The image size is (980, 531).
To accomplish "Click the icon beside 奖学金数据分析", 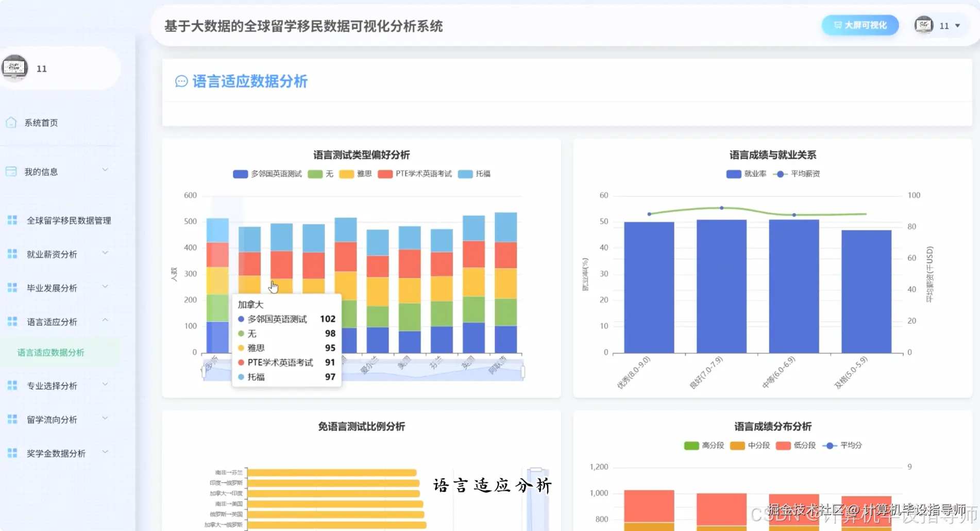I will tap(11, 453).
